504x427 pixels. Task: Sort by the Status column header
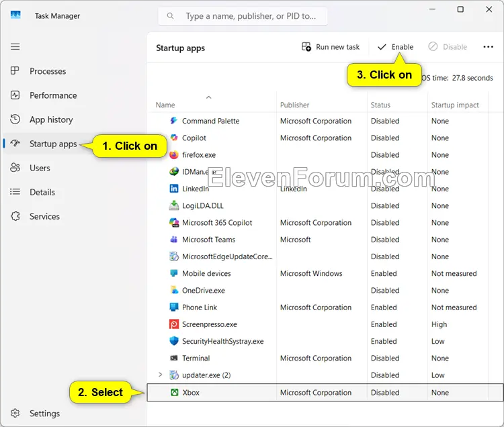pos(380,105)
